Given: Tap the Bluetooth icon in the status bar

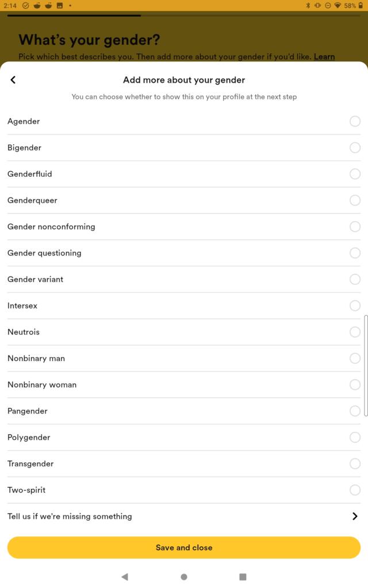Looking at the screenshot, I should click(308, 5).
